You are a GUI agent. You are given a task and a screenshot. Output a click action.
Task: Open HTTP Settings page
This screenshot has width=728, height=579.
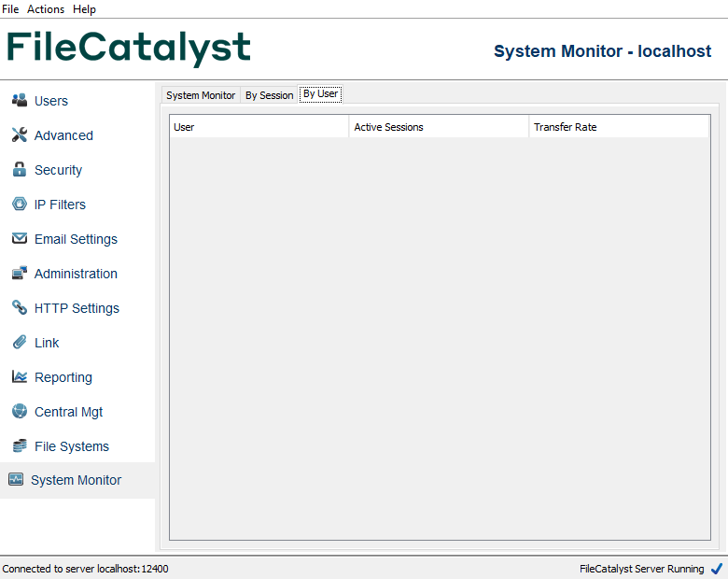coord(77,308)
